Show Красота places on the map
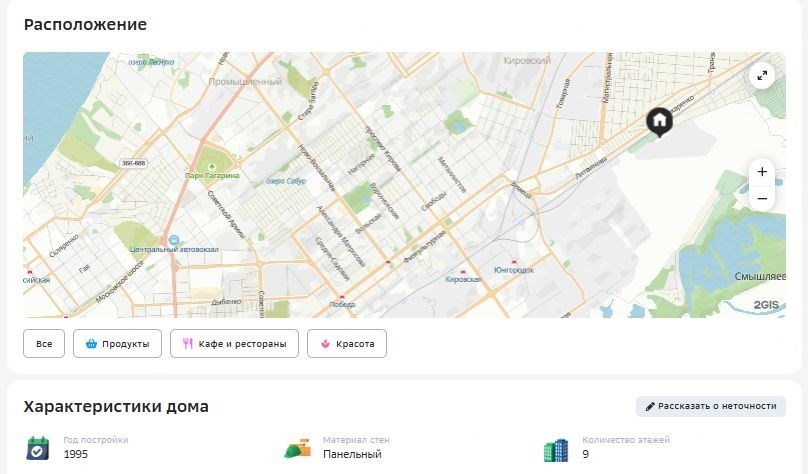The width and height of the screenshot is (808, 474). click(346, 344)
